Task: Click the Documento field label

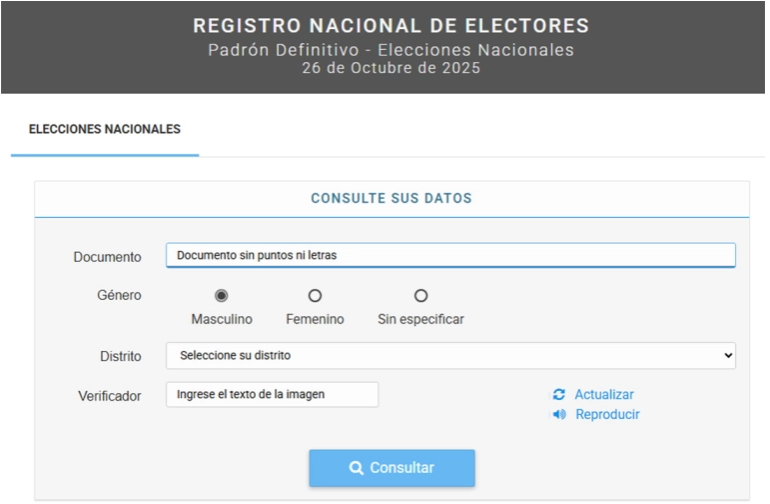Action: [107, 257]
